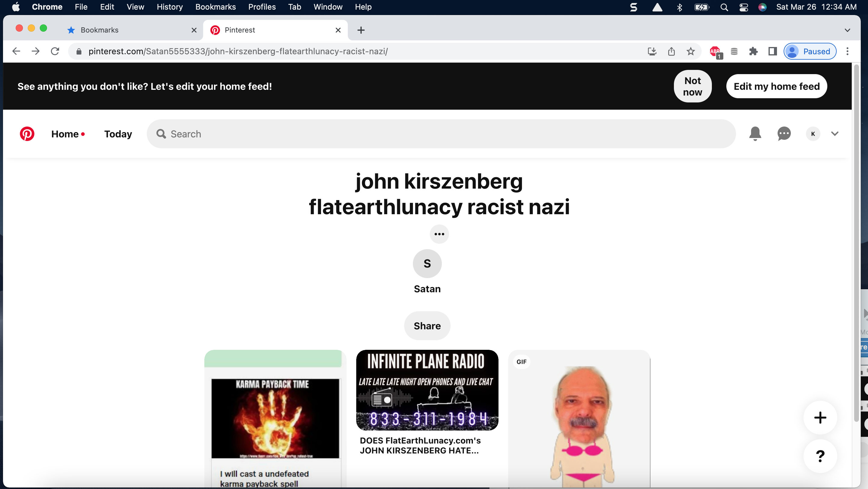Image resolution: width=868 pixels, height=489 pixels.
Task: Open Chrome three-dot menu
Action: [x=847, y=51]
